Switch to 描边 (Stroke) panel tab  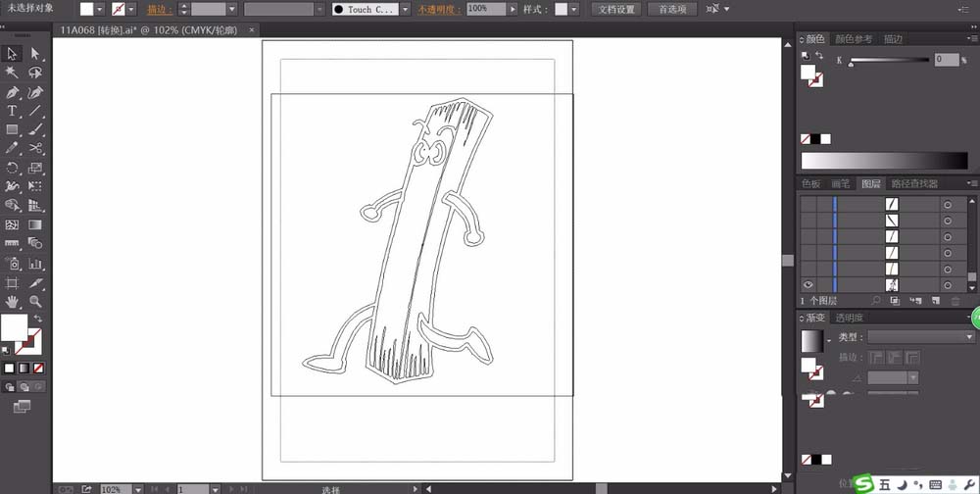(893, 39)
